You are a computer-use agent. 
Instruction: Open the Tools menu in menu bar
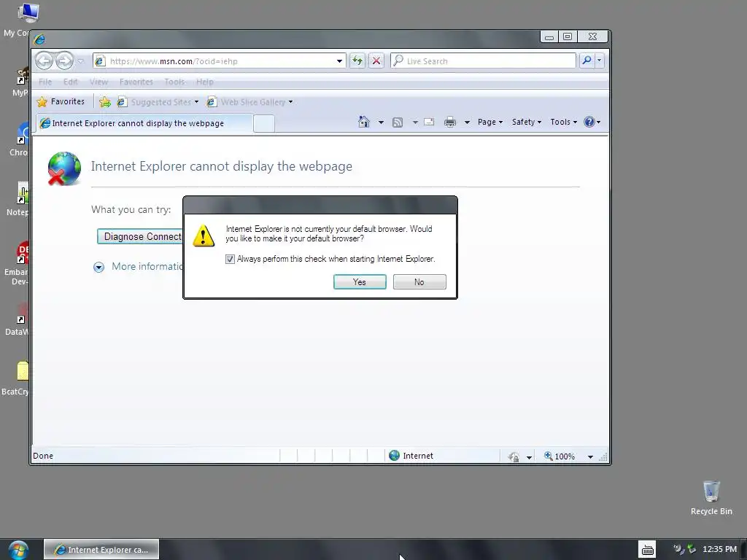(174, 82)
